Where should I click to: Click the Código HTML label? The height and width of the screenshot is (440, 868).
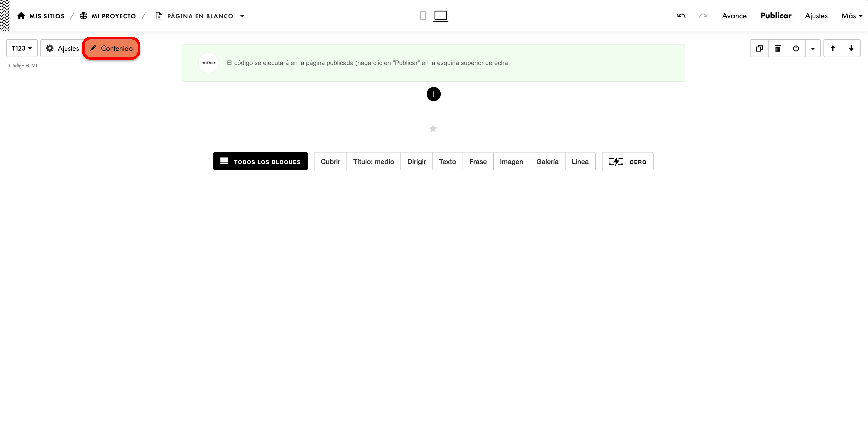tap(23, 66)
